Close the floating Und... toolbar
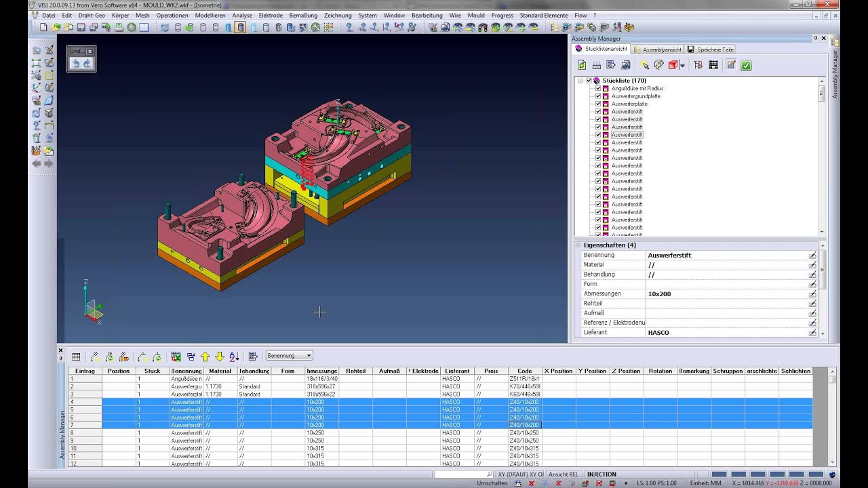The height and width of the screenshot is (488, 868). click(x=91, y=51)
